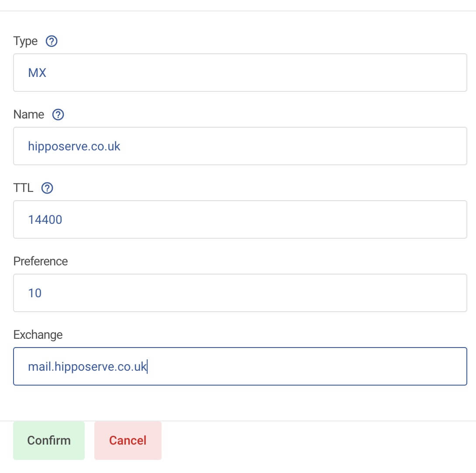Click the TTL label text

[24, 188]
